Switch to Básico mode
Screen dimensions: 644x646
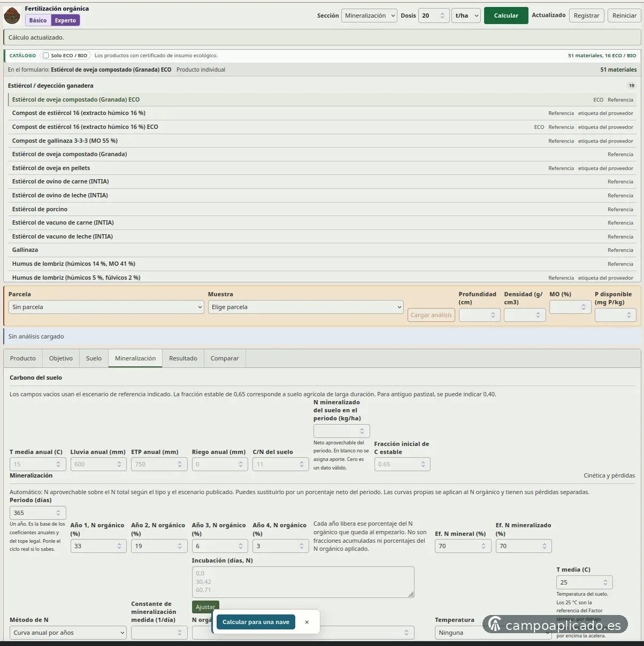click(38, 20)
